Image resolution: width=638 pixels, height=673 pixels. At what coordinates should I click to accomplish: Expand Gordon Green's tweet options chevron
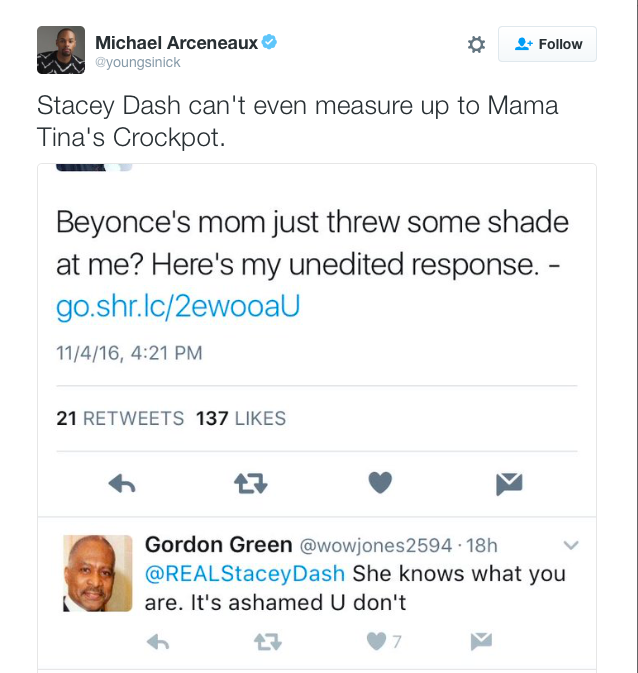coord(572,546)
